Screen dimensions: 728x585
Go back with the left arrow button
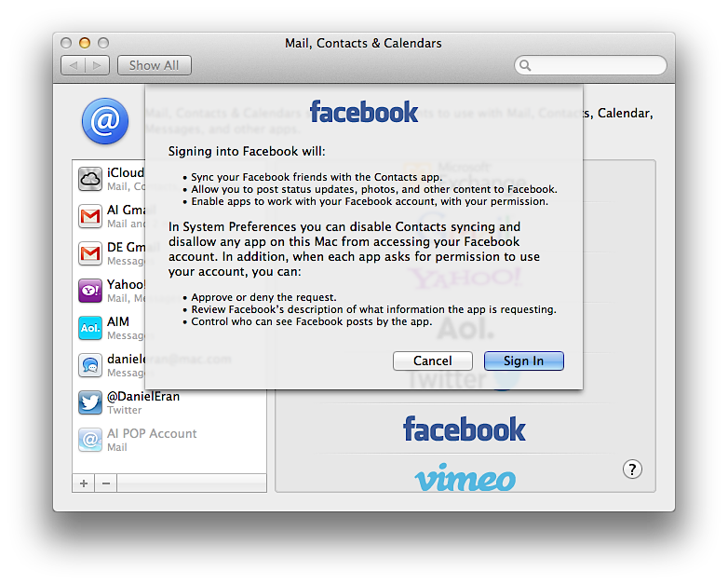(73, 65)
